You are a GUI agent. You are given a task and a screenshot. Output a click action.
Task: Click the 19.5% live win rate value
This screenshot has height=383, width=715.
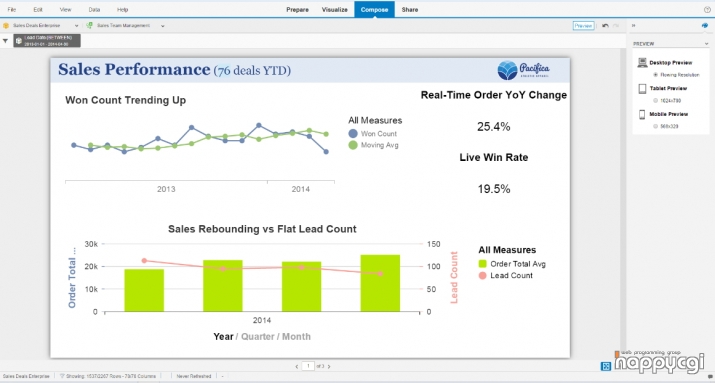(x=494, y=189)
